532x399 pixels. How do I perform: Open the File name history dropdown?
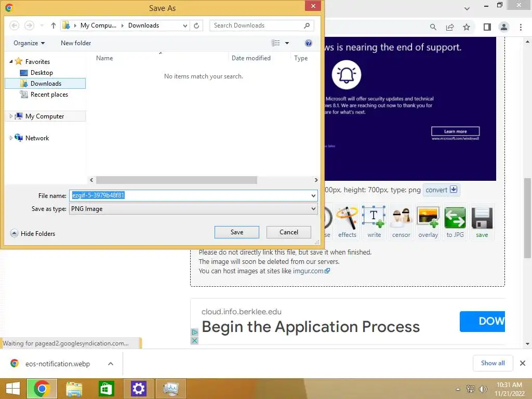(313, 195)
